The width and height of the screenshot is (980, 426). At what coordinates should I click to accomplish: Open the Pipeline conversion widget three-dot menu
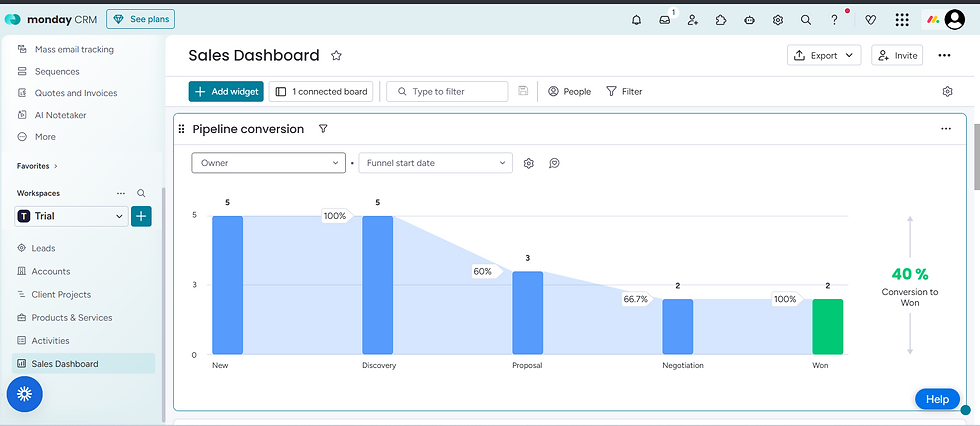946,129
